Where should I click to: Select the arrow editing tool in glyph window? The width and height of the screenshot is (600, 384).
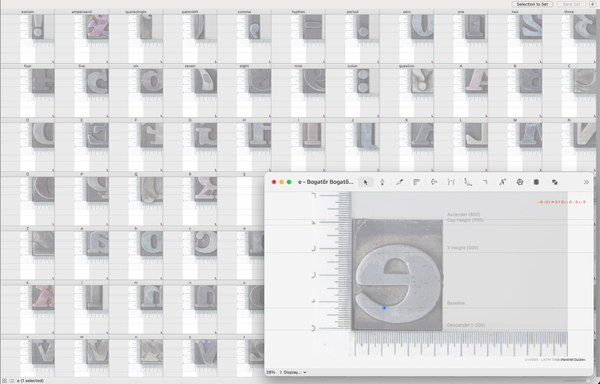point(365,182)
